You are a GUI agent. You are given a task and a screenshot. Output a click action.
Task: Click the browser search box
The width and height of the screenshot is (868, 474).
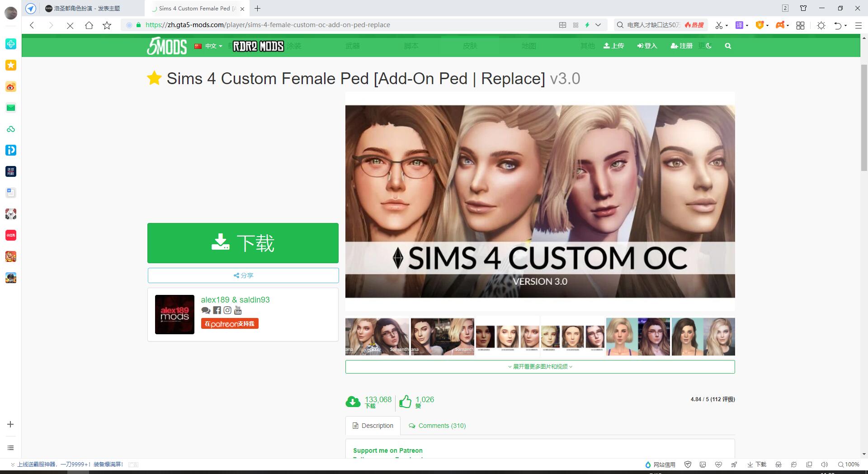pos(660,25)
